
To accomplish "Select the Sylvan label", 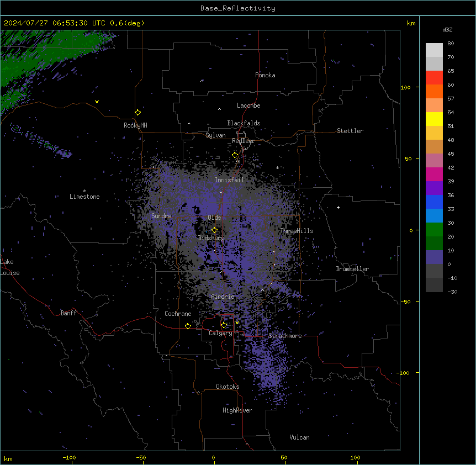I will point(215,135).
